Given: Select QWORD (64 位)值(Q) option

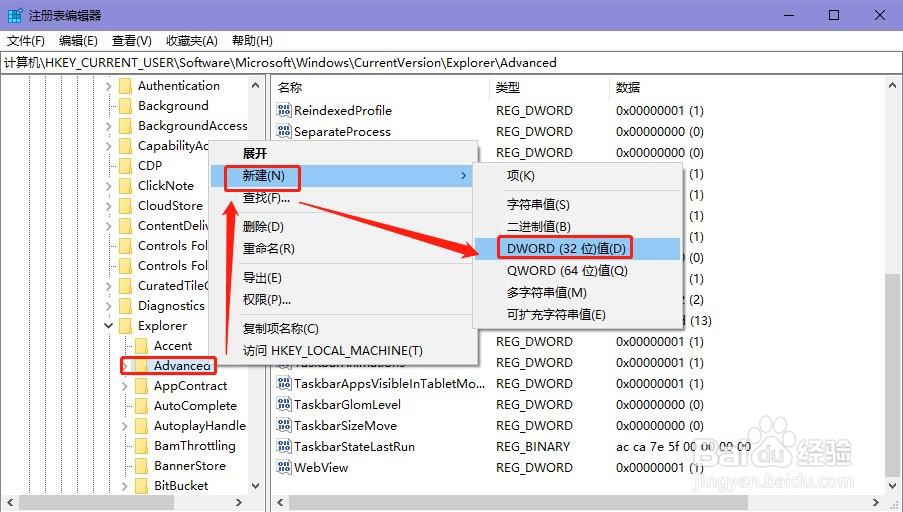Looking at the screenshot, I should click(578, 270).
